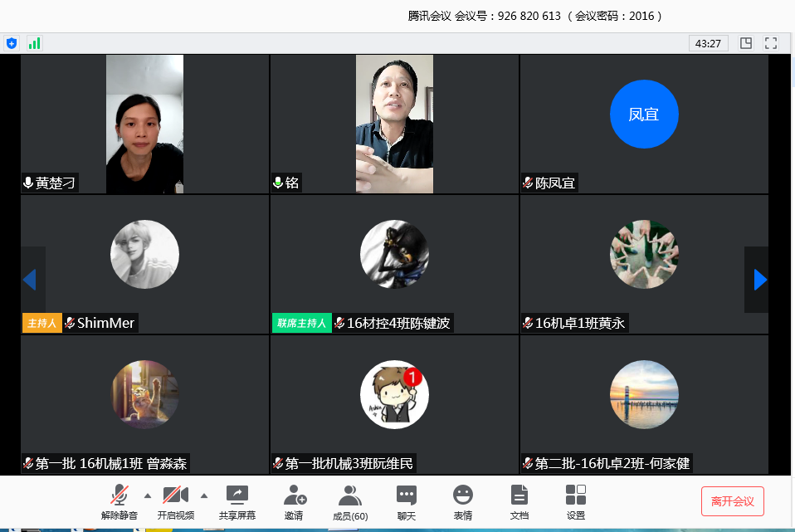This screenshot has width=795, height=532.
Task: Go to next participant page arrow
Action: click(x=759, y=280)
